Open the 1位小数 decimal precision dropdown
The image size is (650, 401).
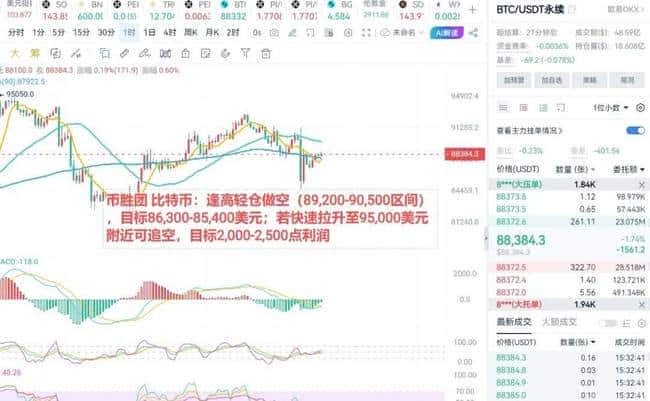point(611,108)
